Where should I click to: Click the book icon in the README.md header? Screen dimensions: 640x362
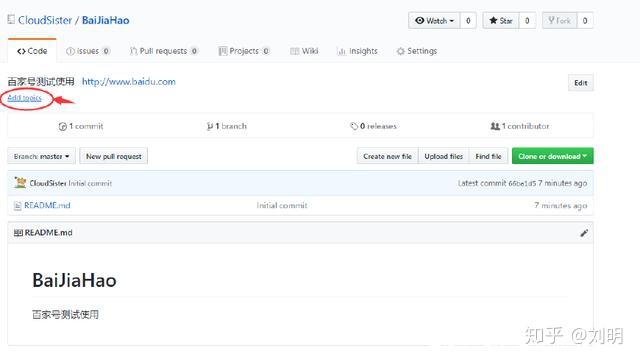(x=18, y=233)
